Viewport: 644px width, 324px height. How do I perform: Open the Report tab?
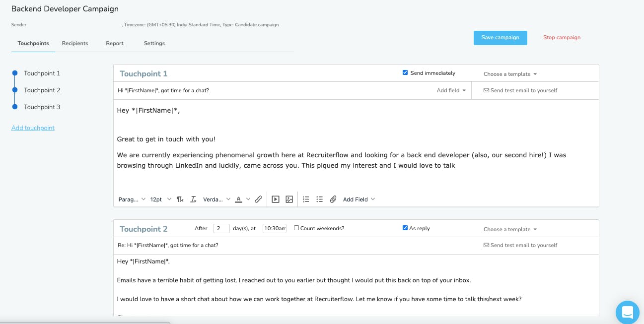tap(115, 43)
